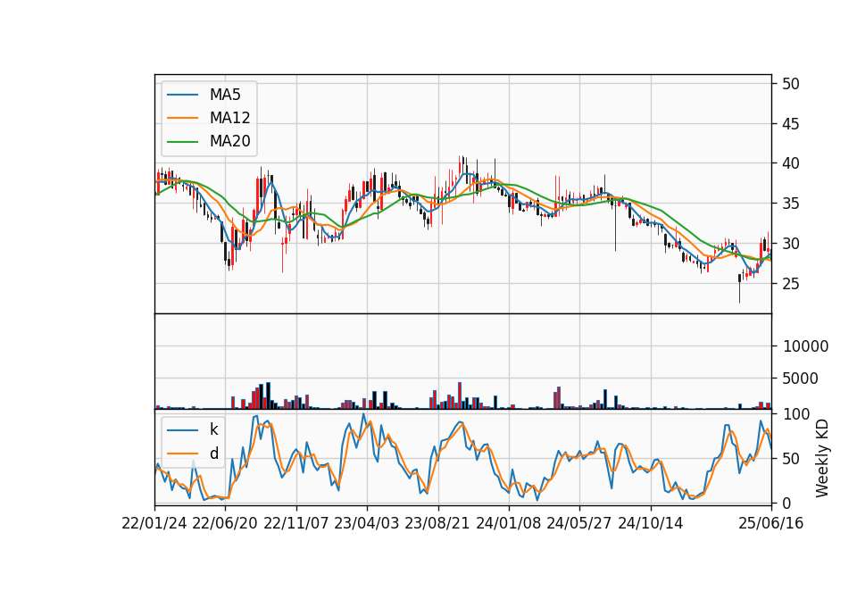Click the 22/11/07 date tick label

pyautogui.click(x=295, y=523)
